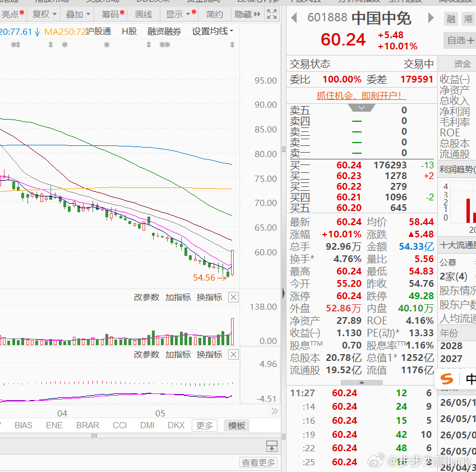This screenshot has width=476, height=472.
Task: Close the MACD indicator panel
Action: pyautogui.click(x=233, y=354)
